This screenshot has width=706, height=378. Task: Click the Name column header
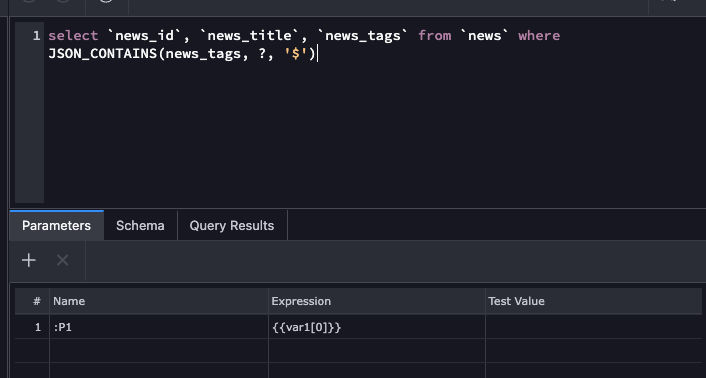[x=159, y=301]
